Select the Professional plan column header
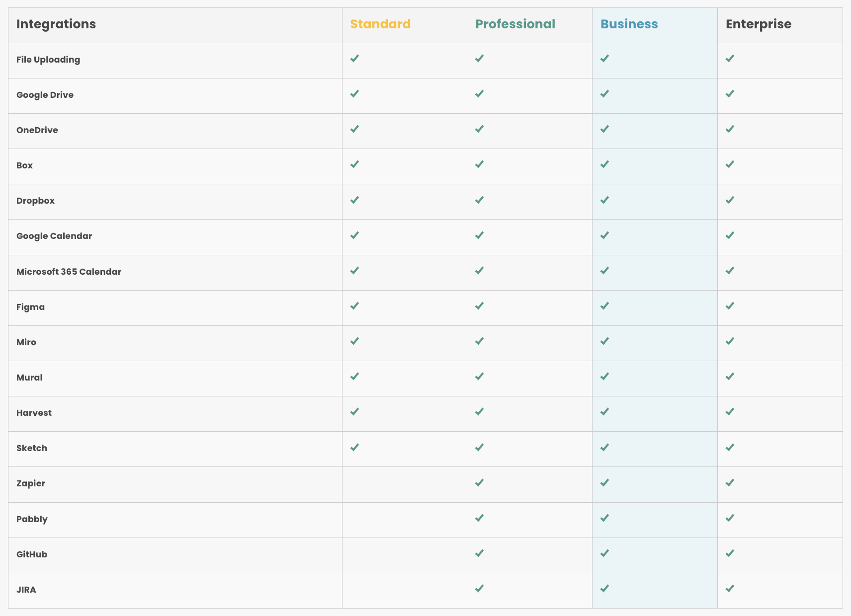 tap(515, 24)
